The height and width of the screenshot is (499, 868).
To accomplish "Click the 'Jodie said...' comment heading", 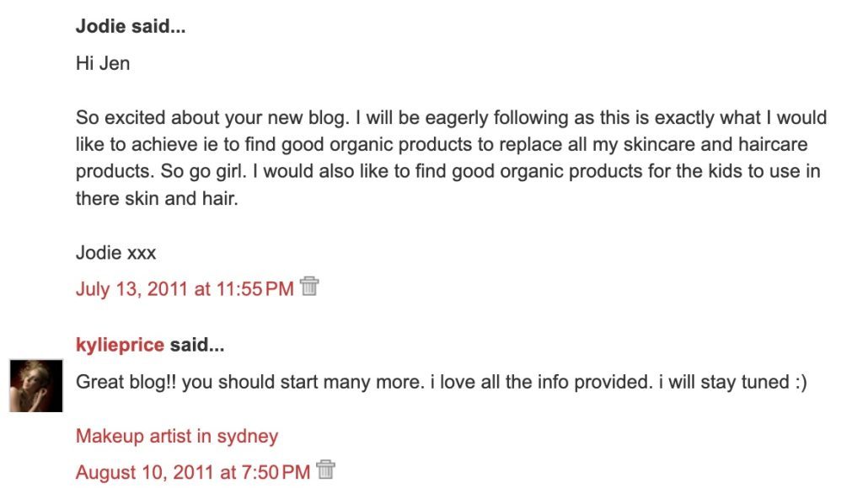I will pyautogui.click(x=131, y=26).
